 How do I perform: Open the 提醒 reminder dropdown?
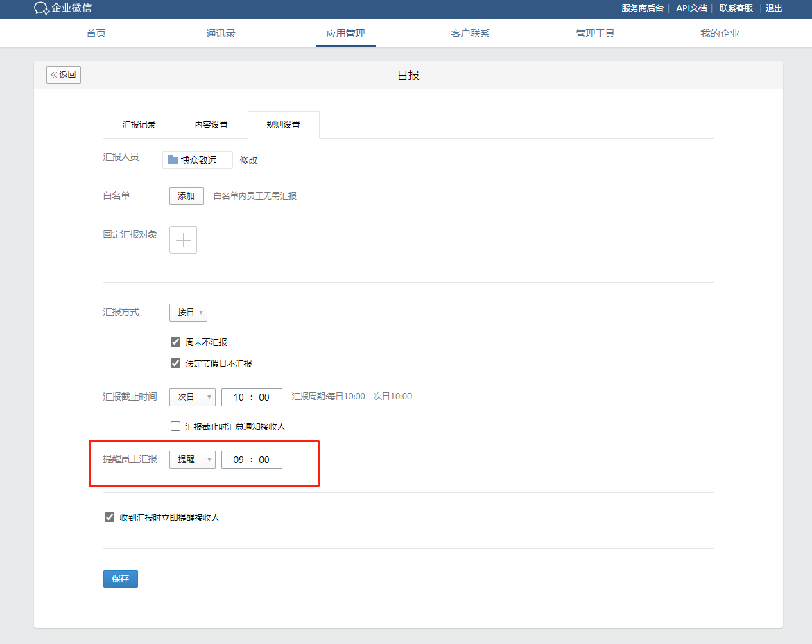point(192,459)
